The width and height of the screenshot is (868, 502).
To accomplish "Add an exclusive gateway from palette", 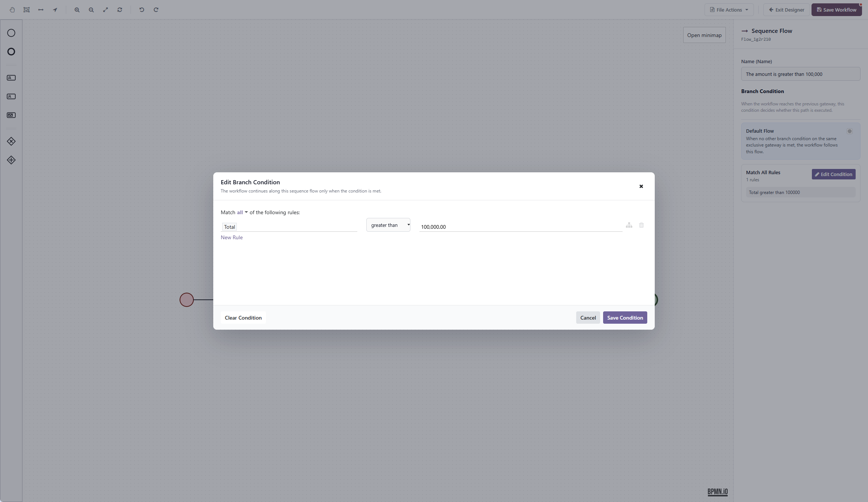I will tap(11, 141).
